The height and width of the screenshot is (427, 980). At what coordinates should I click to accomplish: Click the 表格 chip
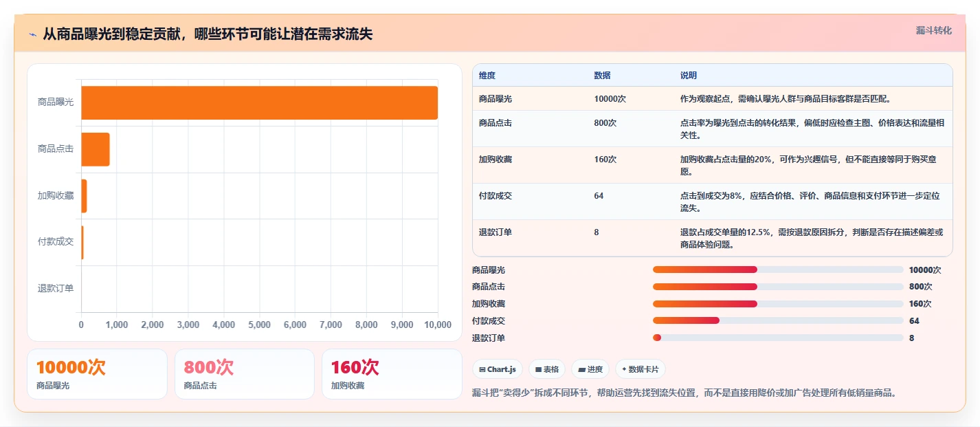[547, 369]
